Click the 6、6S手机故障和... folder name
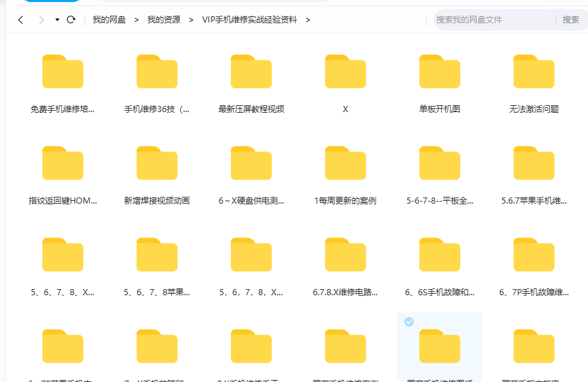588x382 pixels. 440,292
